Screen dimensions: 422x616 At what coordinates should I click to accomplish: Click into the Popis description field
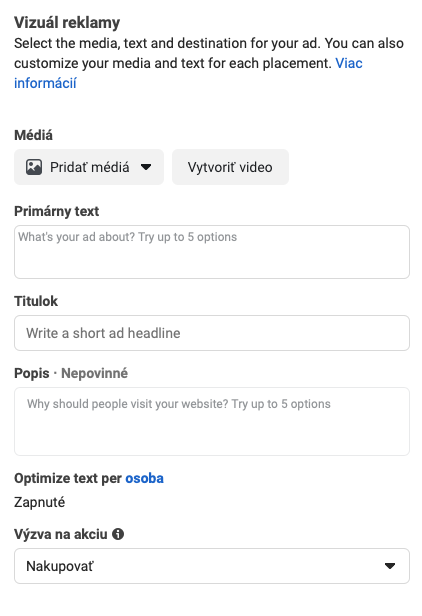(x=212, y=422)
